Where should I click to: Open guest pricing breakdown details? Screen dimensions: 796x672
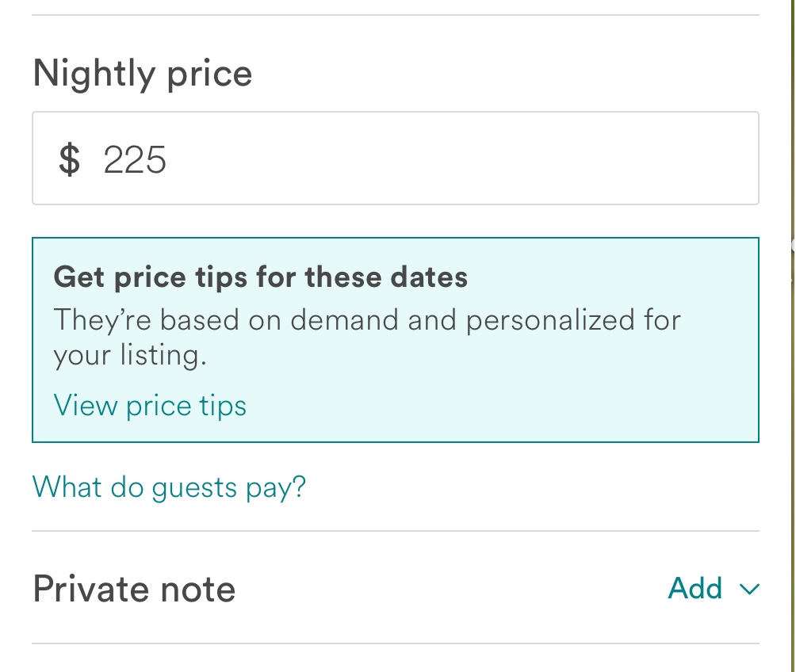(167, 487)
